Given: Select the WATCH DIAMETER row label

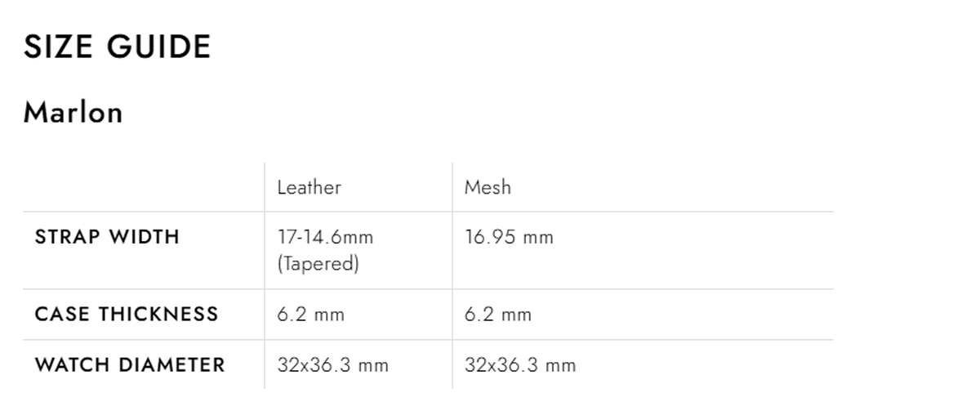Looking at the screenshot, I should click(x=130, y=364).
